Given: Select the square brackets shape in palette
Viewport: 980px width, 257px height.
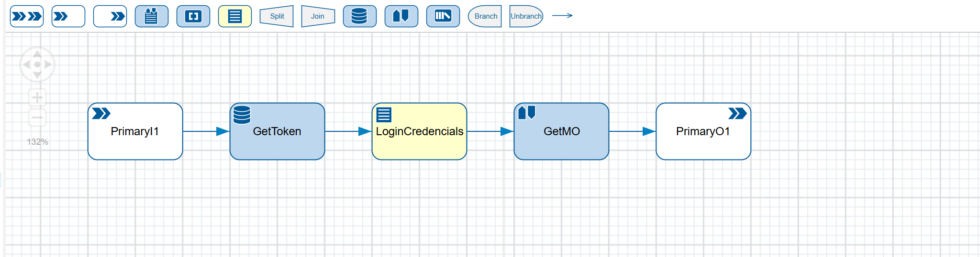Looking at the screenshot, I should tap(193, 16).
